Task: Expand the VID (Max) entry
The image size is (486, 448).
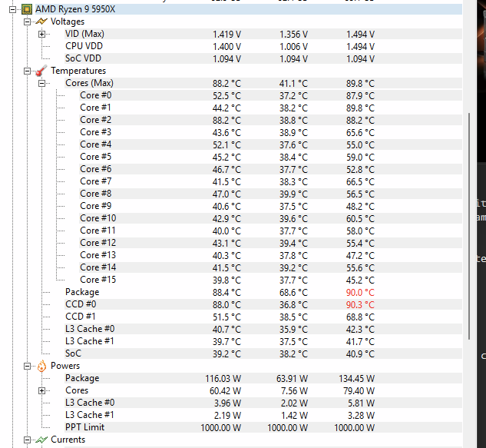Action: coord(41,34)
